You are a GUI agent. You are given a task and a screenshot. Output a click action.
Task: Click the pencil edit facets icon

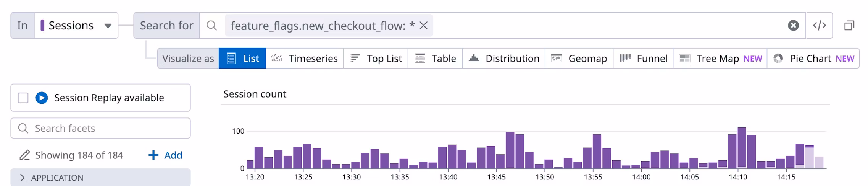pyautogui.click(x=24, y=155)
